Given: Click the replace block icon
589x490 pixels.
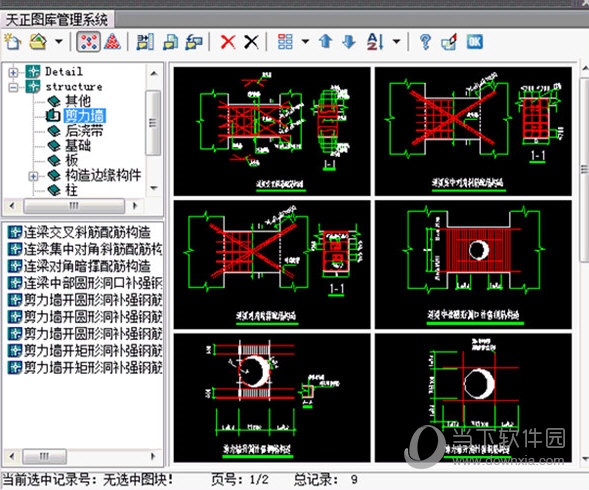Looking at the screenshot, I should tap(194, 42).
